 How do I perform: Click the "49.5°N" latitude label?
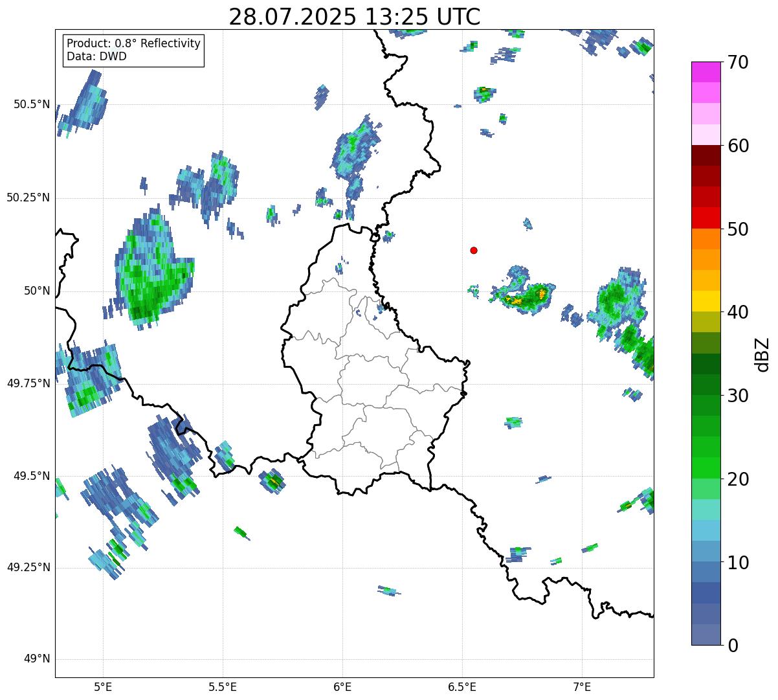pos(32,476)
